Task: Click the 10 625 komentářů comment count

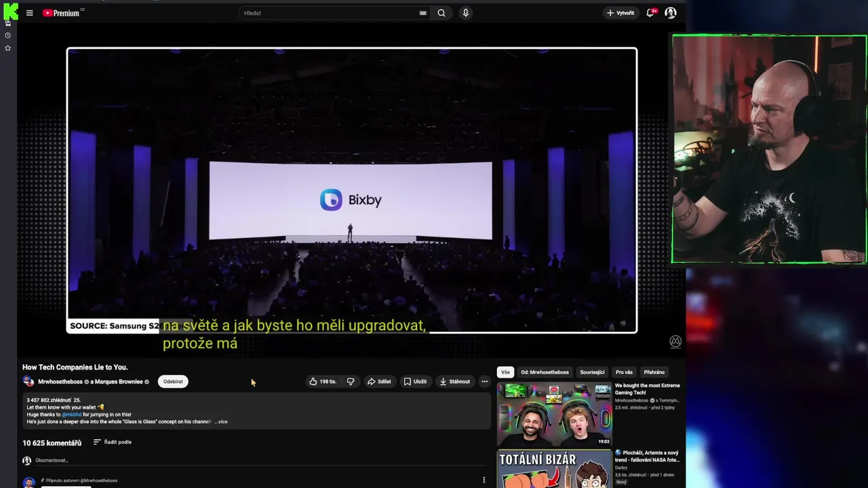Action: coord(52,443)
